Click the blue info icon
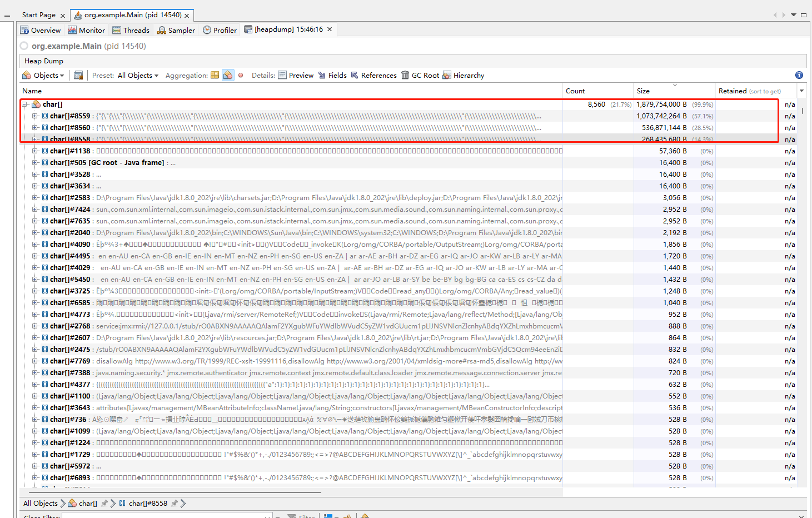This screenshot has height=518, width=812. [x=799, y=75]
